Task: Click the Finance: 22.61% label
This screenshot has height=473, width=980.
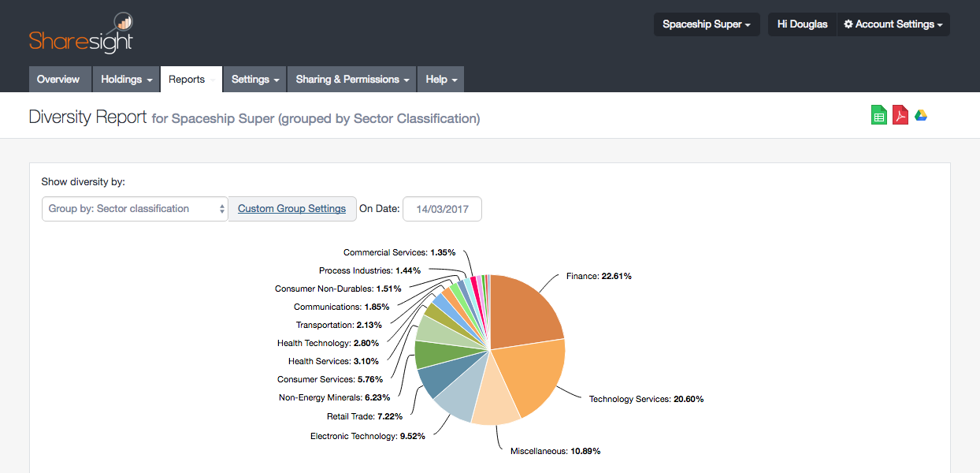Action: pyautogui.click(x=599, y=277)
